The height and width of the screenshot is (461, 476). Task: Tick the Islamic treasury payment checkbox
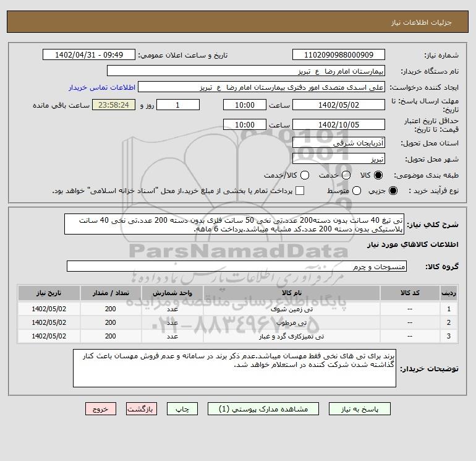pos(300,191)
